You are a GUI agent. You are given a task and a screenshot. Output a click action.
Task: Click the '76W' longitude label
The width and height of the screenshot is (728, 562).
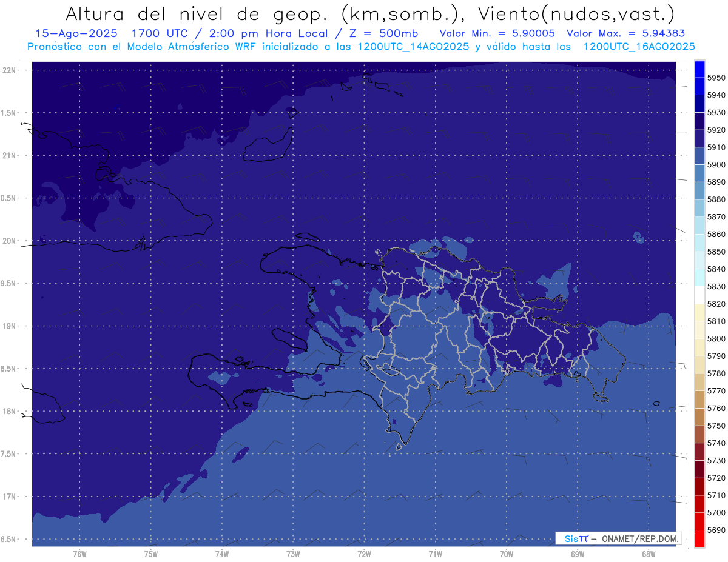(x=79, y=553)
